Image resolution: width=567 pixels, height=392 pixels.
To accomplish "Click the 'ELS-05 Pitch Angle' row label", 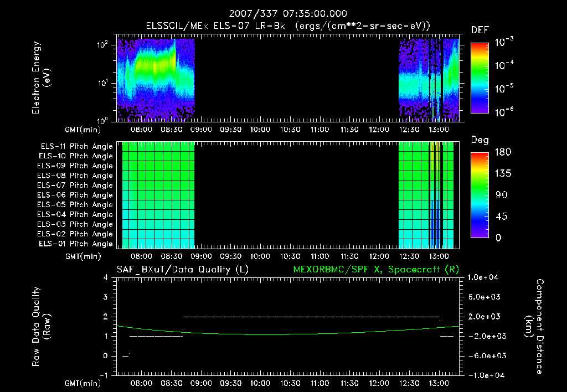I will (x=75, y=205).
